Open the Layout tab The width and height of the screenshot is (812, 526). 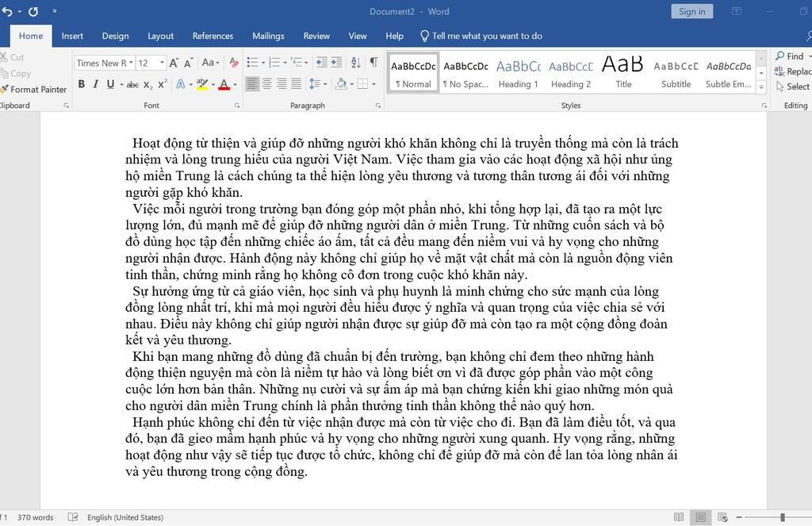coord(160,36)
